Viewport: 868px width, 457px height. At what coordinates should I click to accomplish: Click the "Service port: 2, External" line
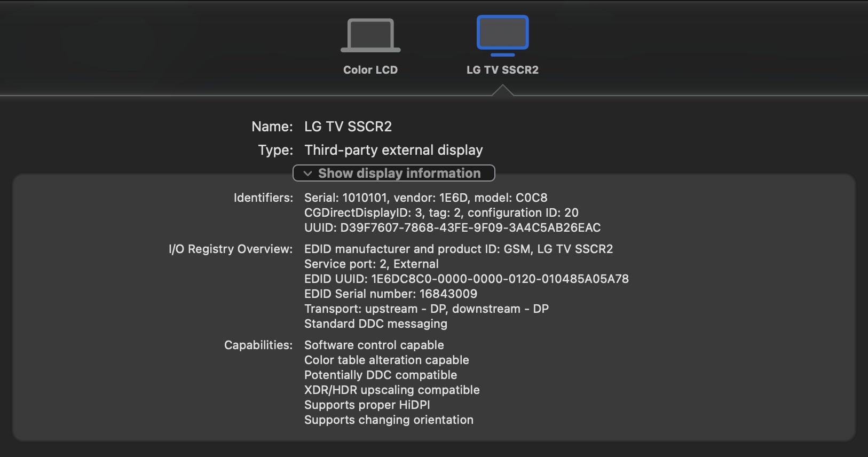click(371, 264)
